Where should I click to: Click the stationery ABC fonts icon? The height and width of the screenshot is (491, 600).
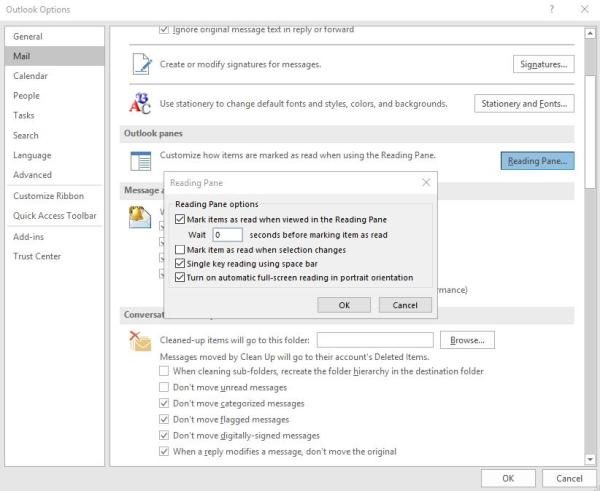(140, 103)
